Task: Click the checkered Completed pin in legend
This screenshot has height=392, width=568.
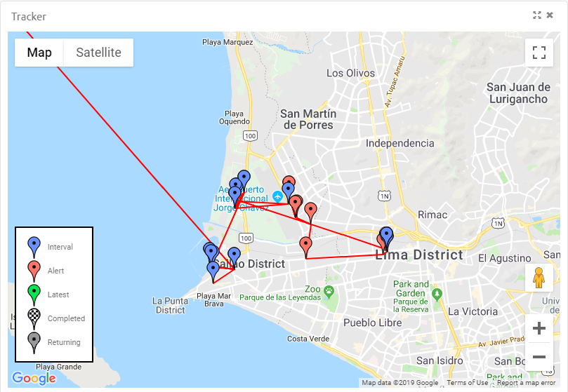Action: coord(34,318)
